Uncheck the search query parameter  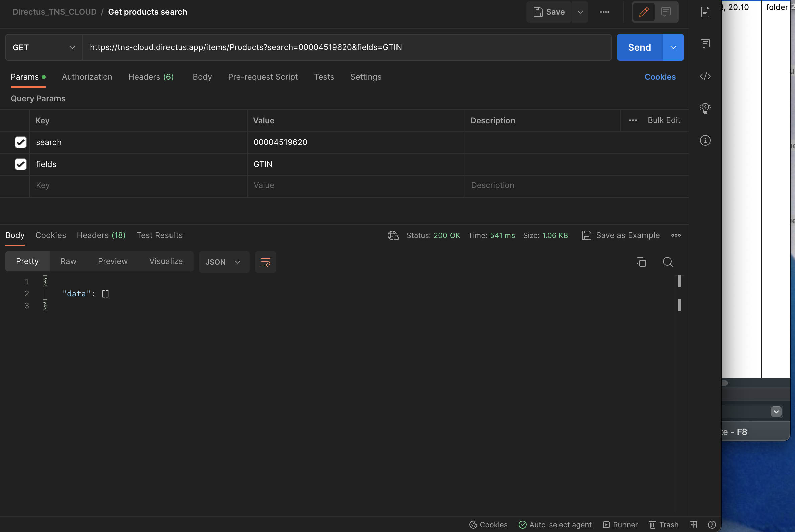click(x=20, y=142)
